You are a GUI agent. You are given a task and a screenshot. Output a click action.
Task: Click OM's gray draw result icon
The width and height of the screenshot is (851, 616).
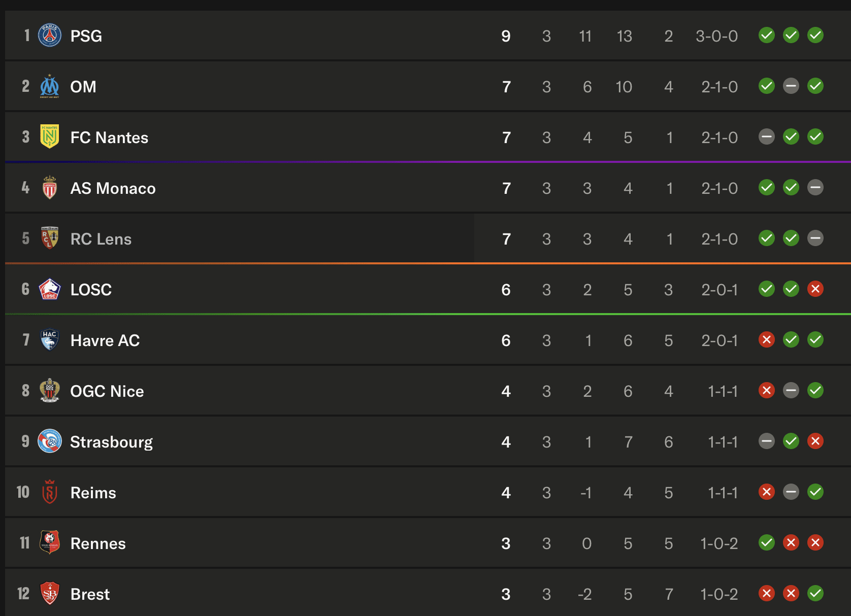[x=791, y=86]
